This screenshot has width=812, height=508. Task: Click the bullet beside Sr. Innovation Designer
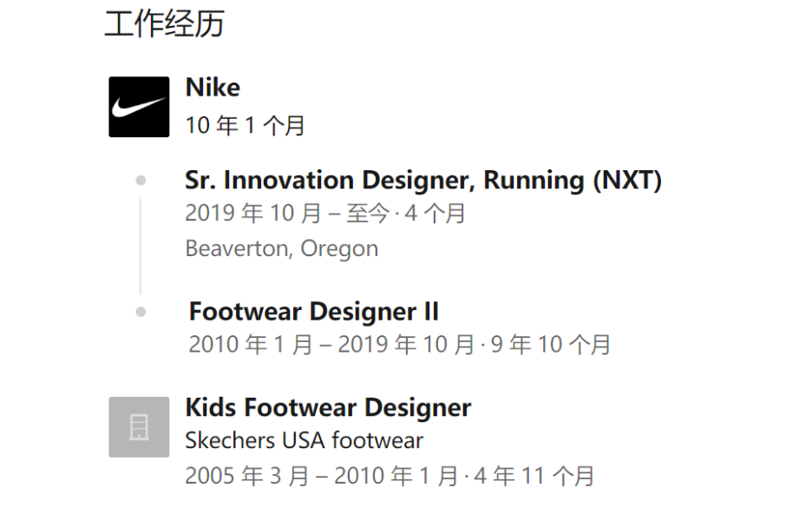click(x=141, y=181)
